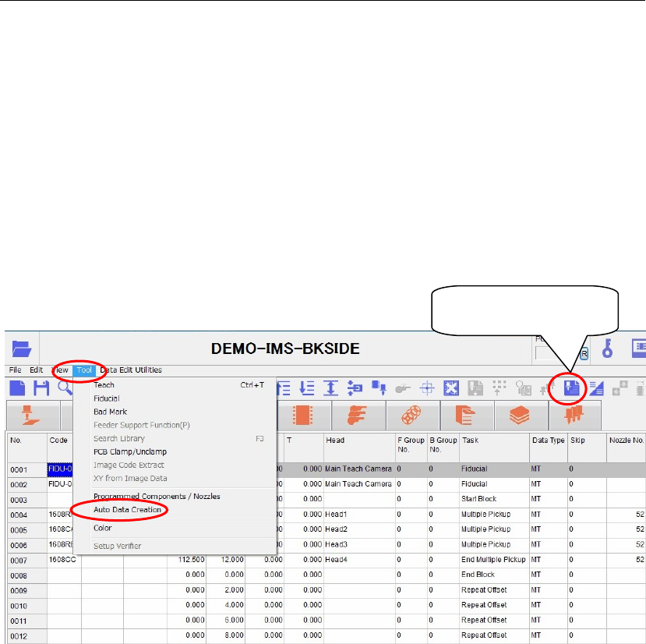Screen dimensions: 646x644
Task: Click the Save floppy disk icon
Action: click(x=41, y=388)
